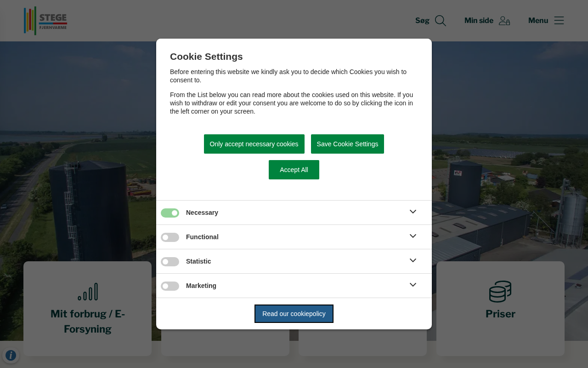This screenshot has height=368, width=588.
Task: Expand the Functional cookies details chevron
Action: (x=413, y=236)
